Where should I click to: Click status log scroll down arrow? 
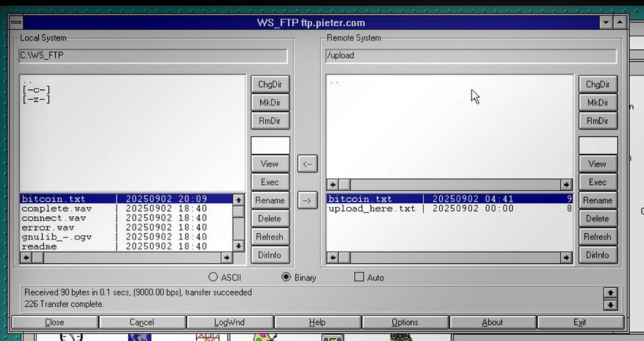click(x=611, y=305)
